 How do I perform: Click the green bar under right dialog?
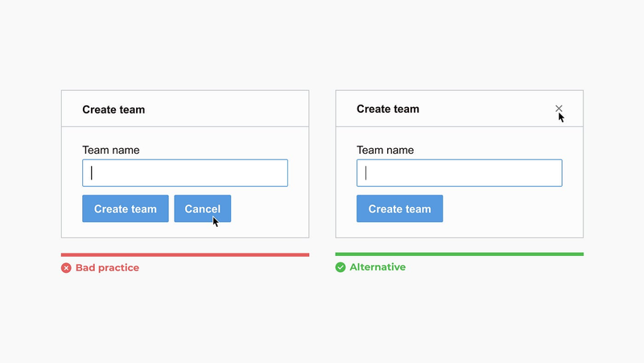[459, 254]
